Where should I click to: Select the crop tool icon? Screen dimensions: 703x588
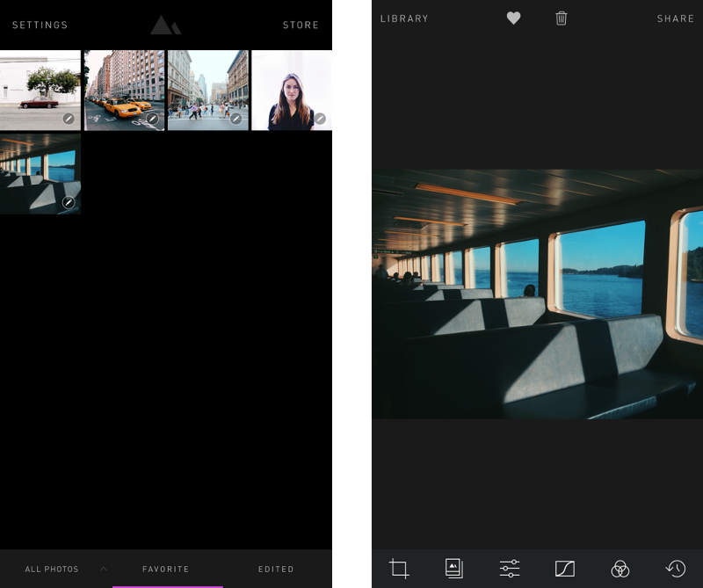point(399,569)
